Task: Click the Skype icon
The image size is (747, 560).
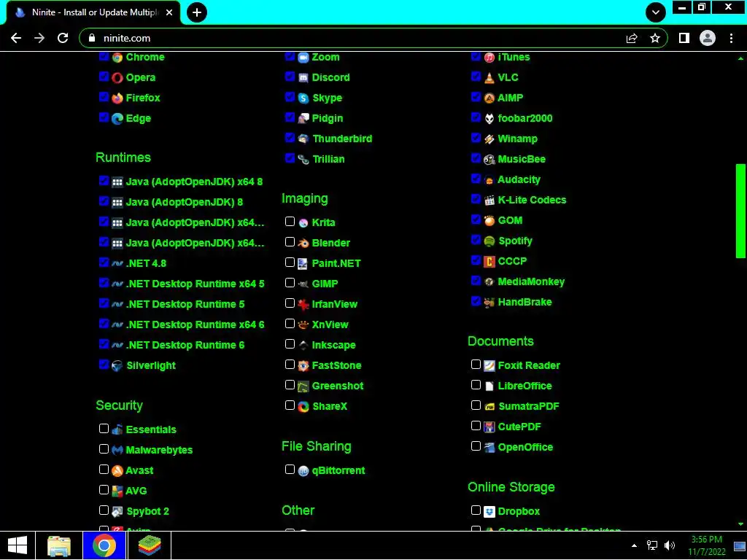Action: click(303, 98)
